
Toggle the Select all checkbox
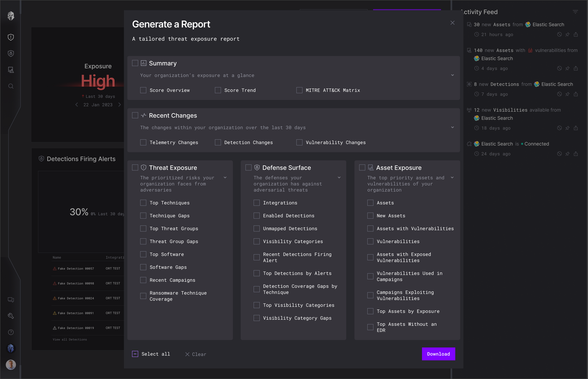[x=135, y=354]
